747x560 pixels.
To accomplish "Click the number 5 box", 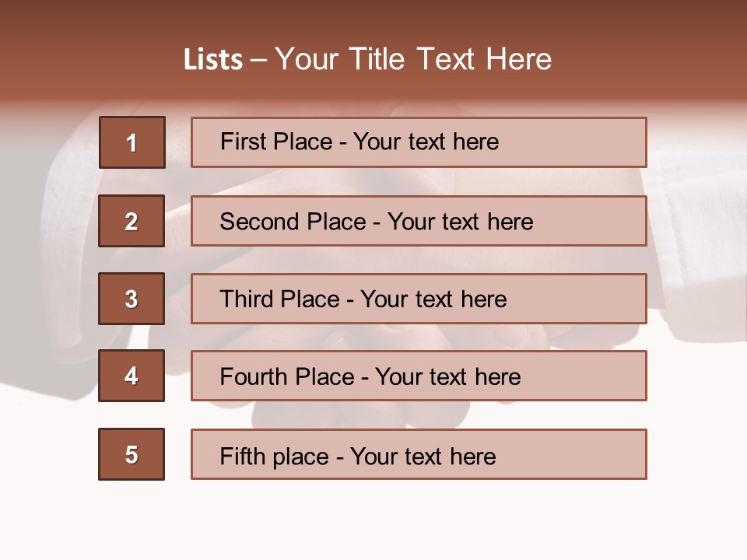I will coord(132,454).
